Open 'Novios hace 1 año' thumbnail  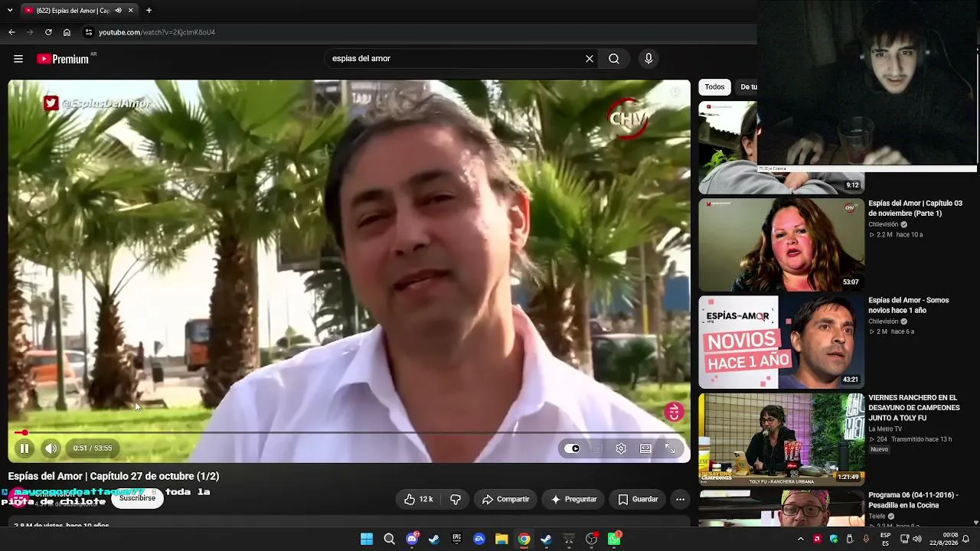click(x=781, y=342)
